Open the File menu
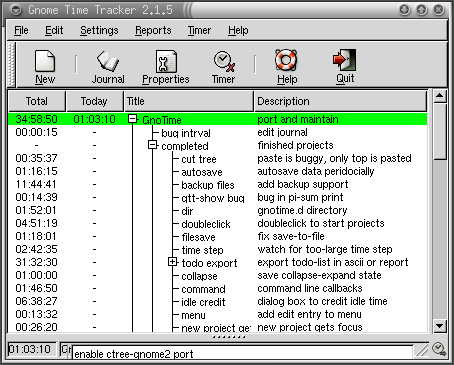 [x=21, y=30]
